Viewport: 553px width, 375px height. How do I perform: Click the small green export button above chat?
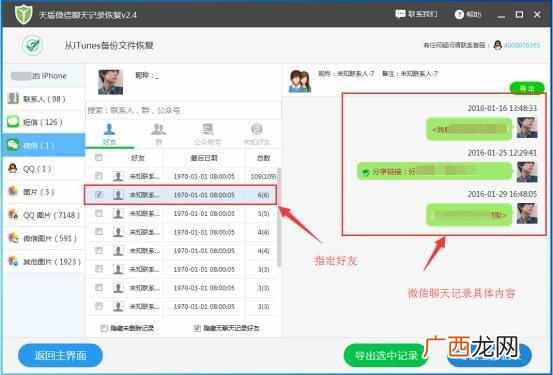coord(527,88)
